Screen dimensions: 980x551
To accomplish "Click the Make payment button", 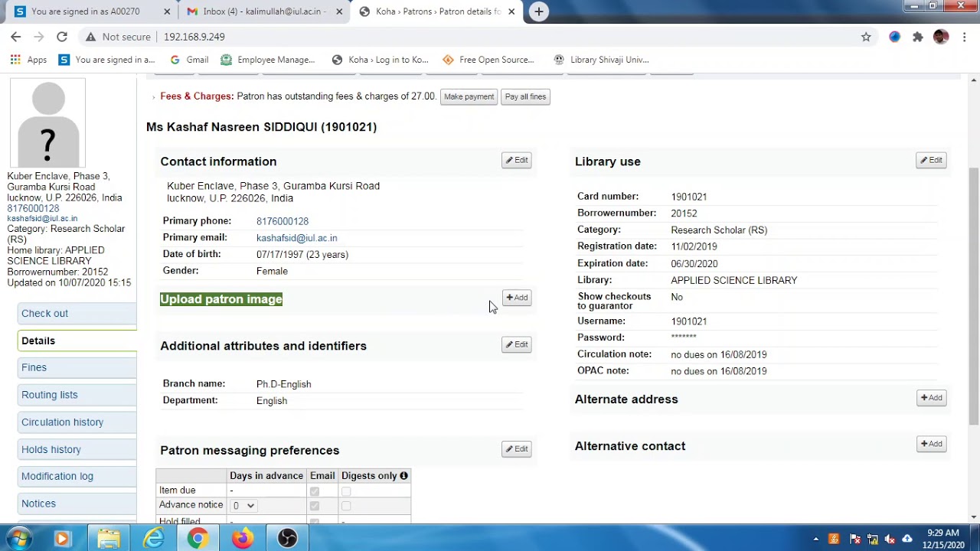I will point(469,96).
